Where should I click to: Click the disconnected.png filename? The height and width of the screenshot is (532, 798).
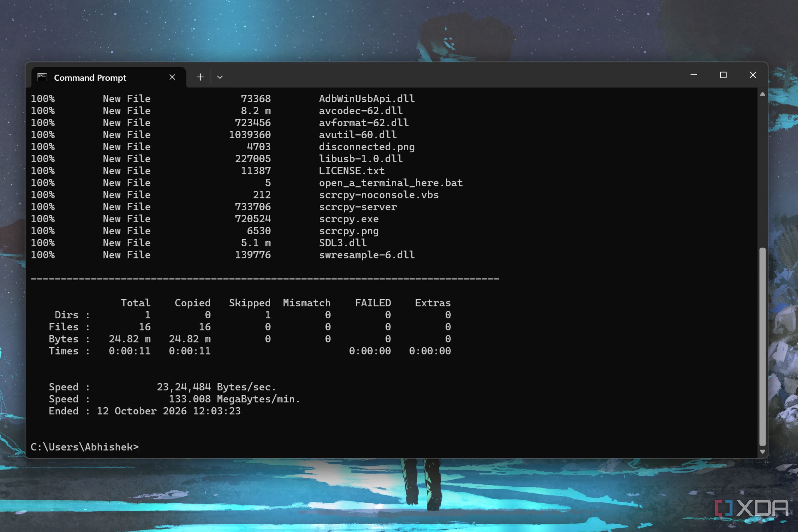(x=367, y=147)
